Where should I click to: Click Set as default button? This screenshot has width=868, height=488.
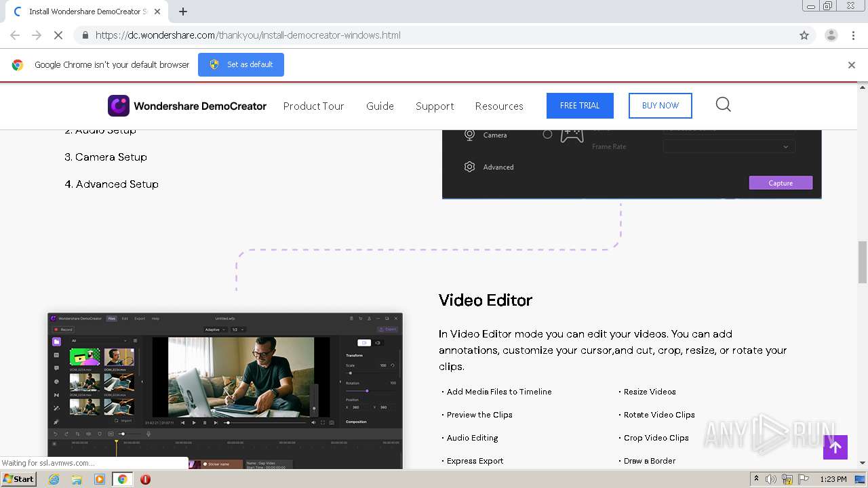coord(241,64)
